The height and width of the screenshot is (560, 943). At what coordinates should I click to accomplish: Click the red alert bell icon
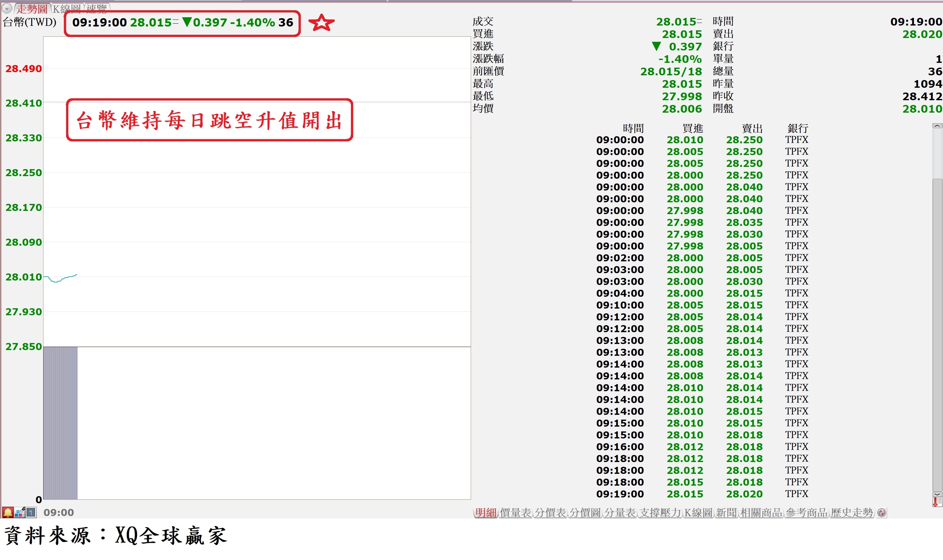coord(8,512)
